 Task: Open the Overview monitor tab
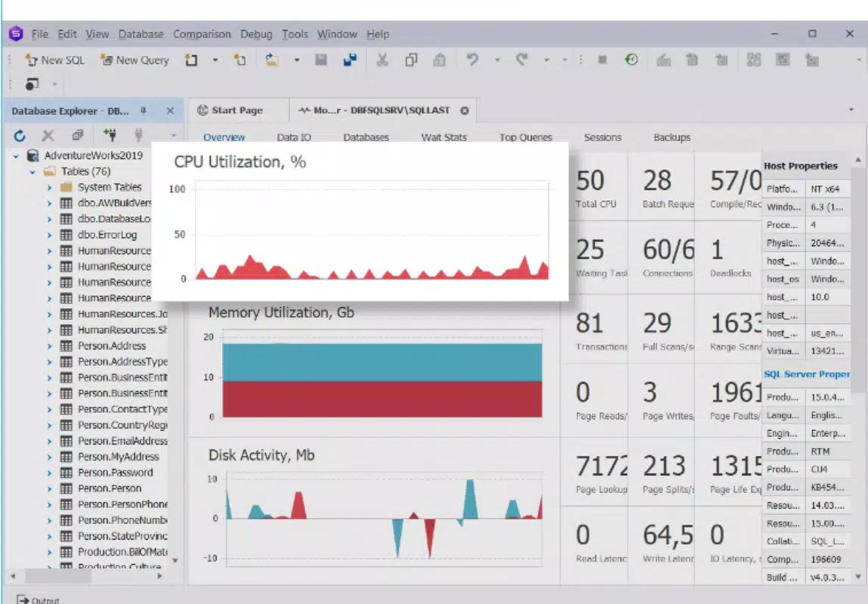click(224, 137)
